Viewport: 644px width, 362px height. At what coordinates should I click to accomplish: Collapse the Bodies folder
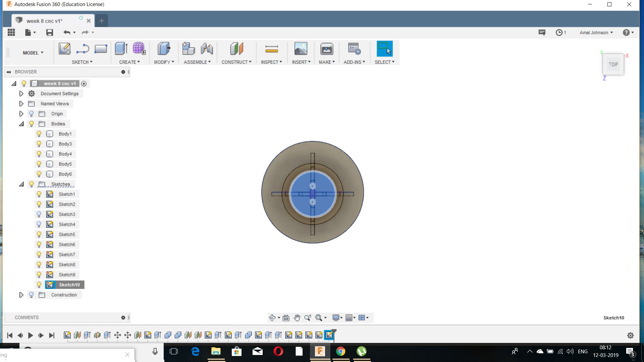pos(21,124)
